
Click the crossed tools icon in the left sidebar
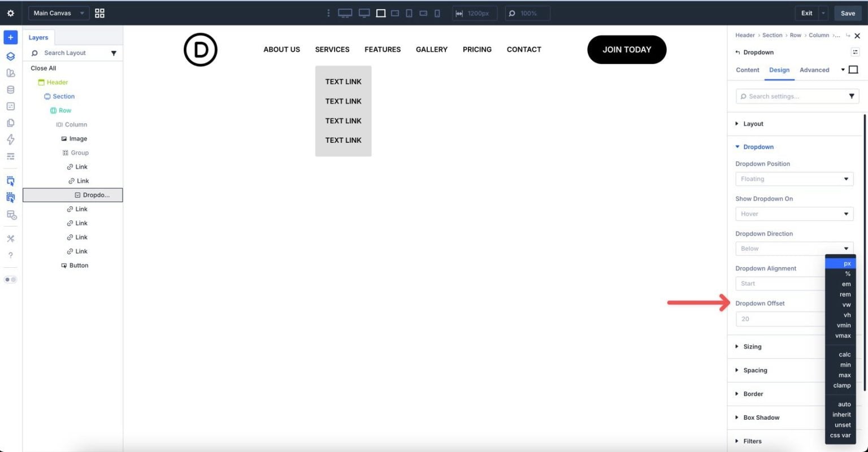click(x=10, y=238)
